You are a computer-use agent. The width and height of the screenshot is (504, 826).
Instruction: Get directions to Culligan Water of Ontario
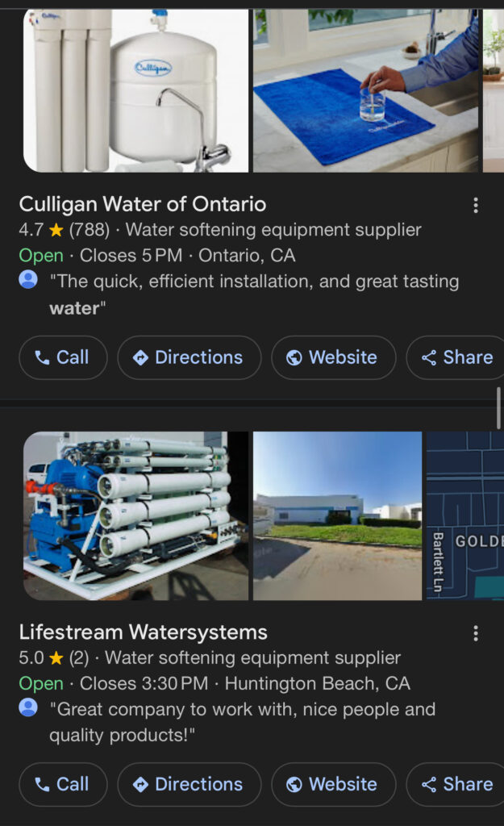190,357
